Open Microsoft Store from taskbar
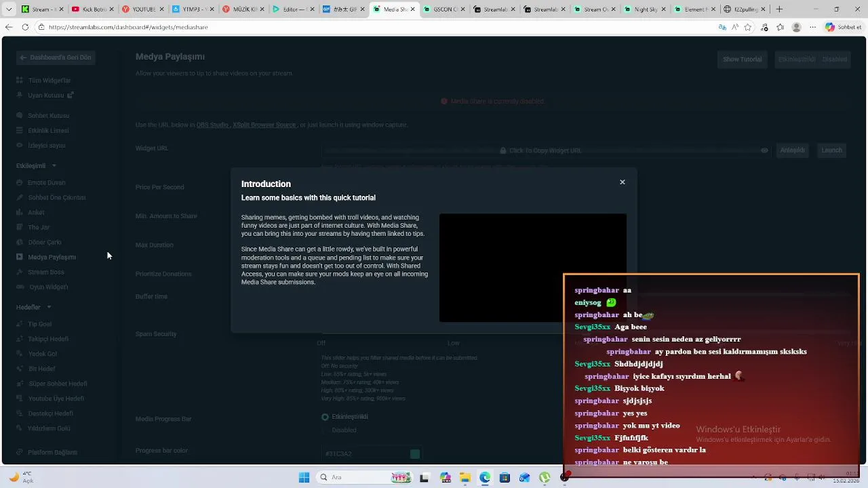Screen dimensions: 868x488 click(x=505, y=478)
